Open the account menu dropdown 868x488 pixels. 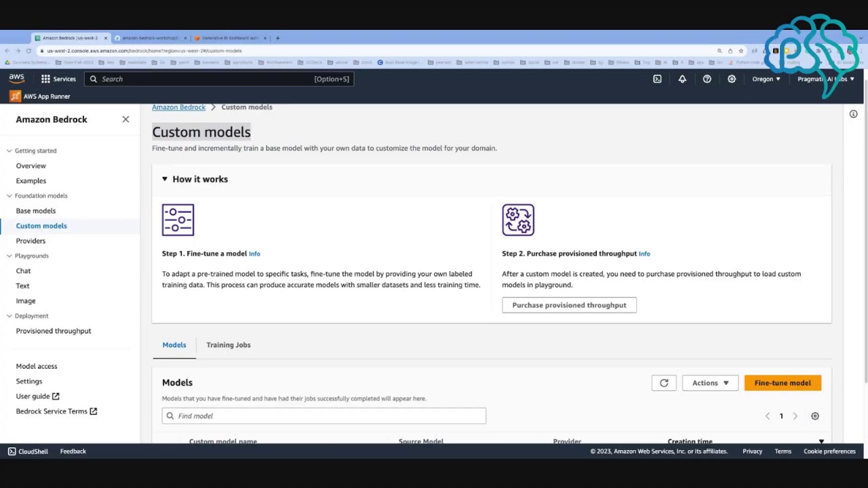(x=826, y=79)
